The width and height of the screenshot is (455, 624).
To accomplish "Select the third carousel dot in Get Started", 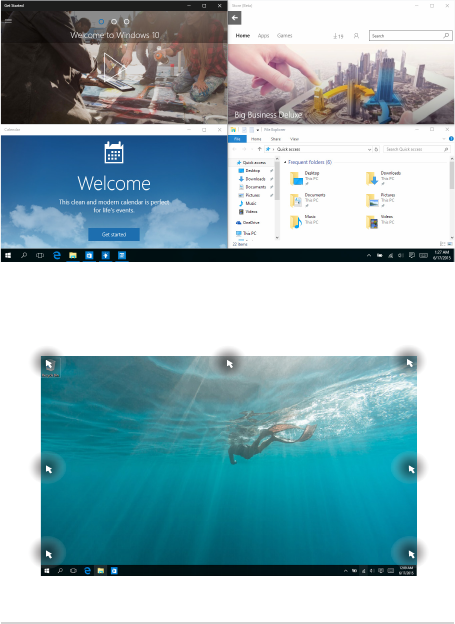I will click(127, 21).
